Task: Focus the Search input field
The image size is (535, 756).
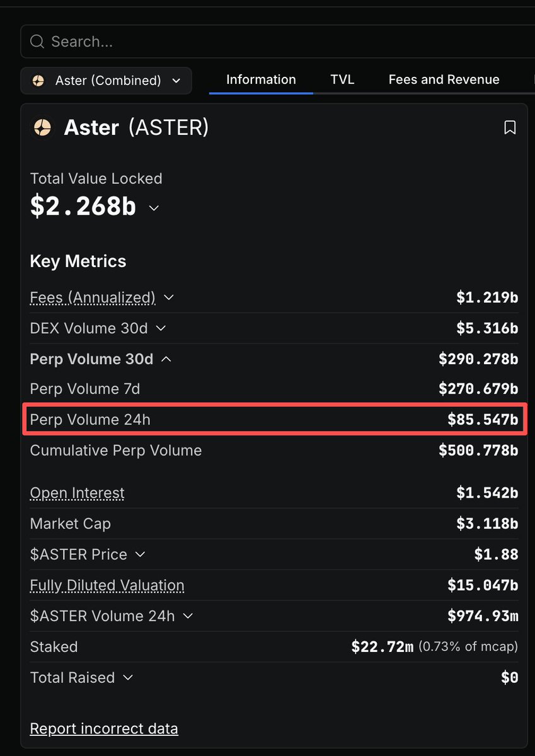Action: click(x=278, y=42)
